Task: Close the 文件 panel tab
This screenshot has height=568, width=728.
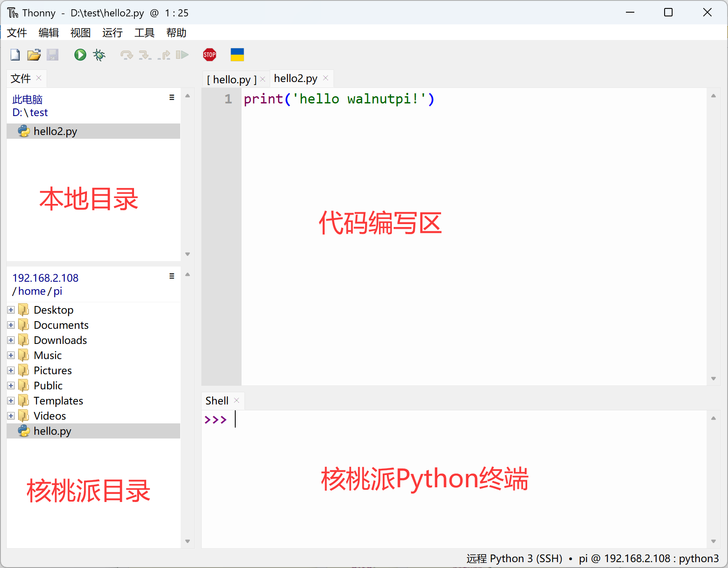Action: click(x=39, y=78)
